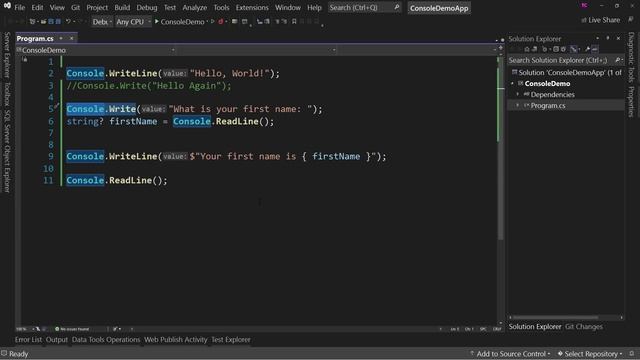Screen dimensions: 640x360
Task: Click Switch Views icon in Solution Explorer
Action: point(535,49)
